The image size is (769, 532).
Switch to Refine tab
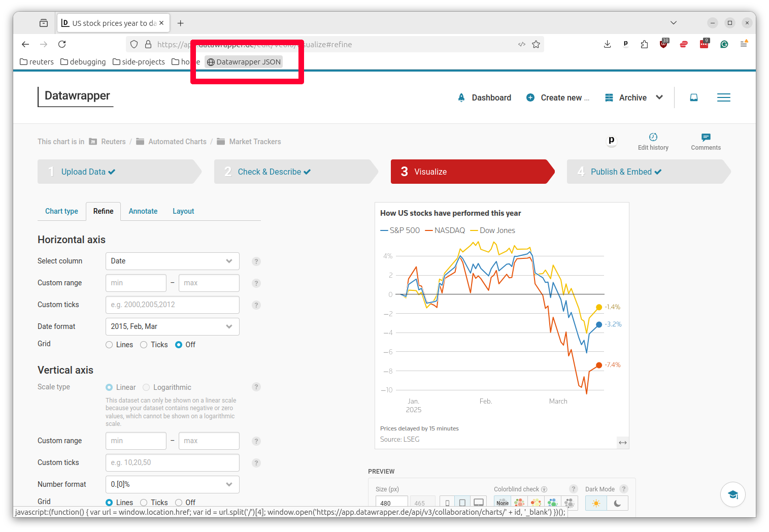point(103,211)
